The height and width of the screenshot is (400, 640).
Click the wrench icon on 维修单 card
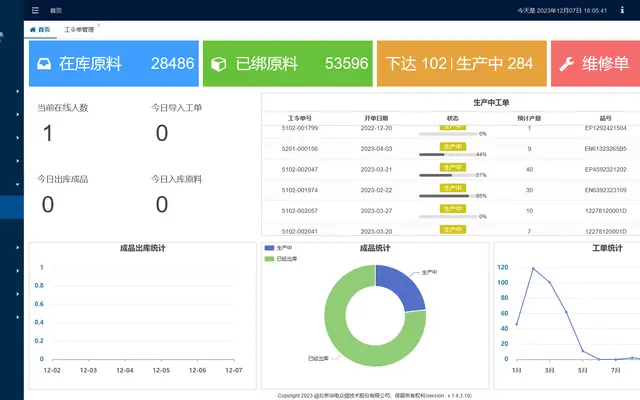click(x=567, y=64)
